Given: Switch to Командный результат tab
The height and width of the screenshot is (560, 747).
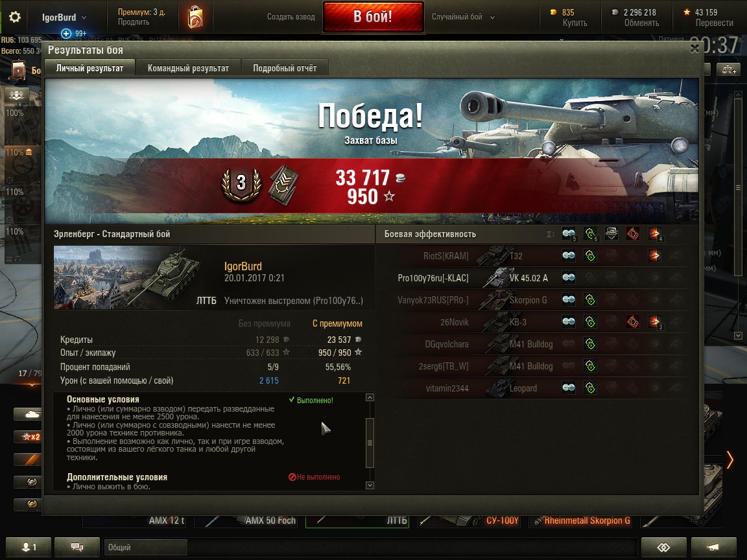Looking at the screenshot, I should (x=188, y=68).
